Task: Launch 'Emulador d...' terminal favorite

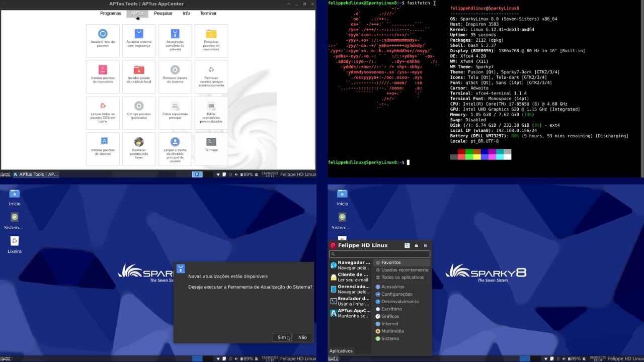Action: [x=350, y=301]
